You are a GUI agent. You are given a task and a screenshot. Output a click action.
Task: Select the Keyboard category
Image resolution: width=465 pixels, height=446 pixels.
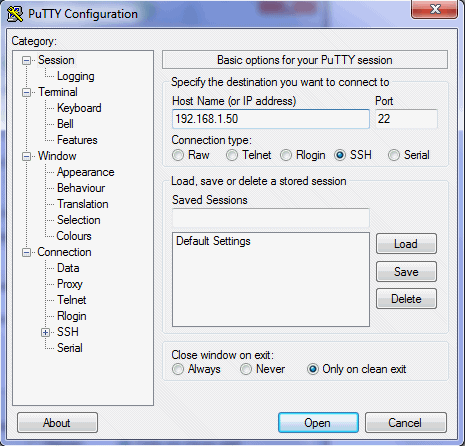pyautogui.click(x=79, y=108)
